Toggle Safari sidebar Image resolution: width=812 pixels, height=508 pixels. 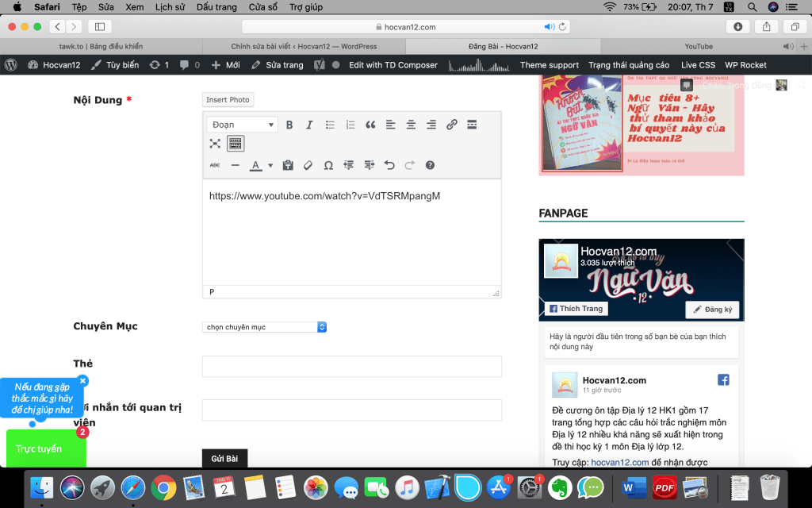coord(100,26)
